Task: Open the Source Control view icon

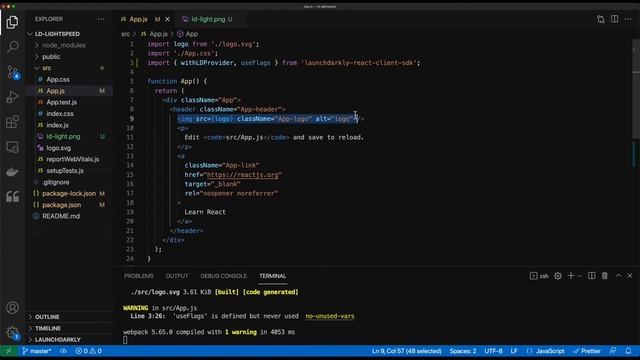Action: click(12, 72)
